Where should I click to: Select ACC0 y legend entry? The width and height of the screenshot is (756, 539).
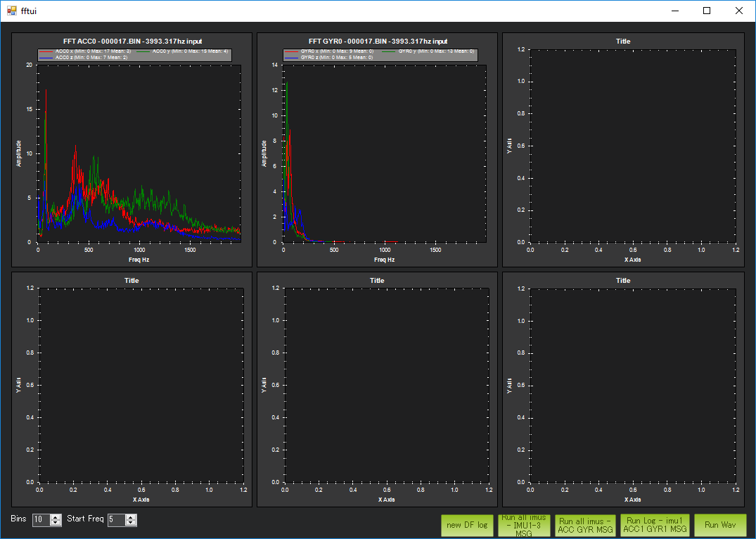pos(190,51)
